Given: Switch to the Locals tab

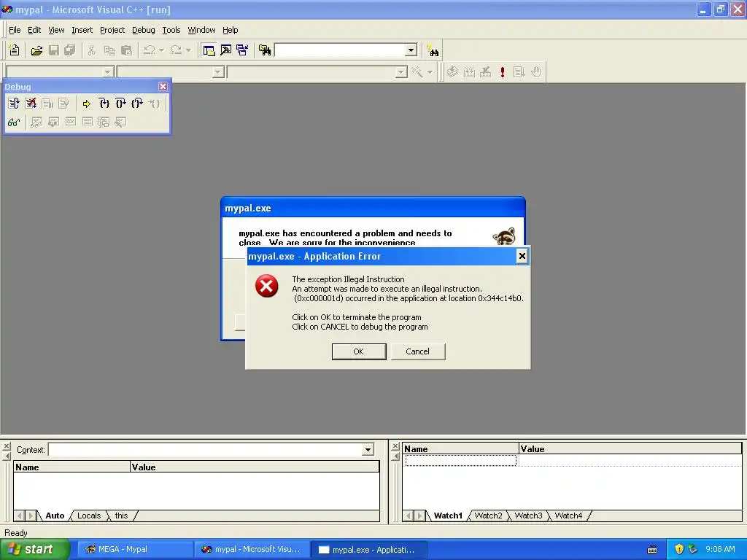Looking at the screenshot, I should coord(89,516).
